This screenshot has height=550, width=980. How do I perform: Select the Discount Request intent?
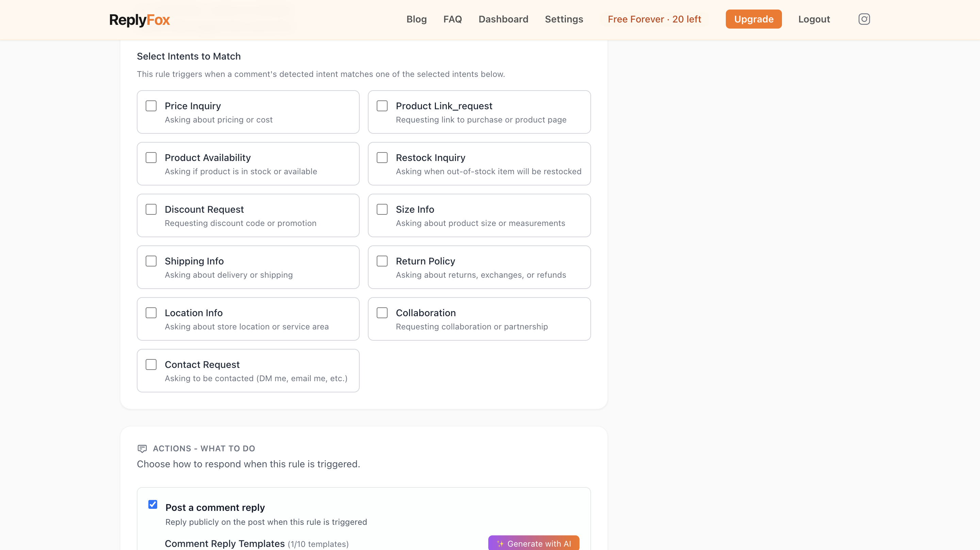(151, 209)
